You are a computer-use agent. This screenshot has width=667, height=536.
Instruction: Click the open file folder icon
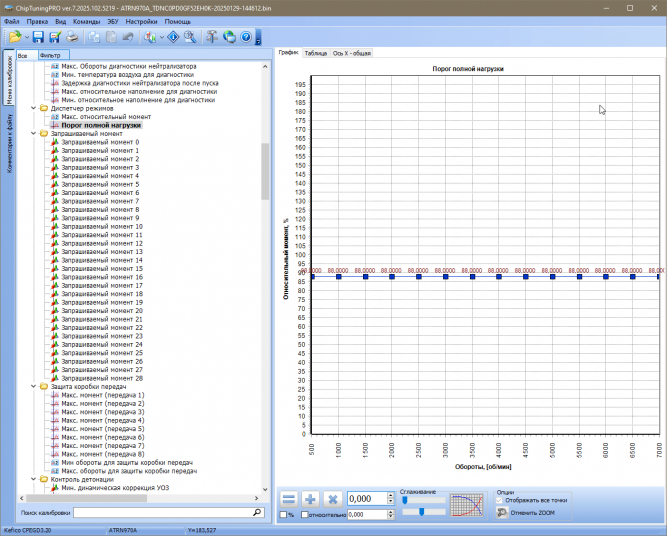(x=14, y=37)
